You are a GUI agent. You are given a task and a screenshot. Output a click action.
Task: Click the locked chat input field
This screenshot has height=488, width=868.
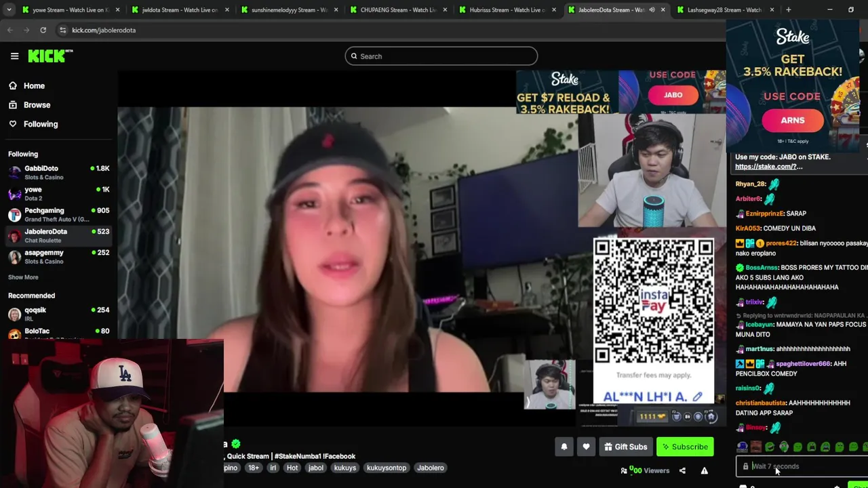(802, 466)
